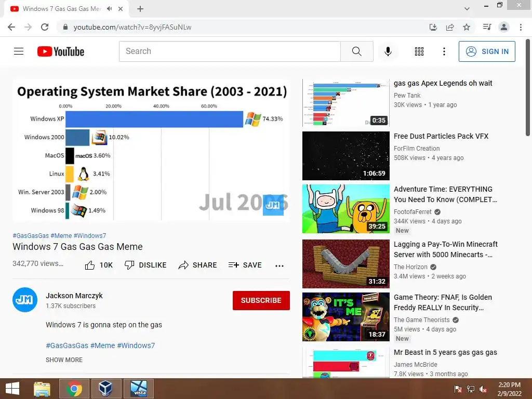Screen dimensions: 532x399
Task: Click the DISLIKE button
Action: pyautogui.click(x=145, y=265)
